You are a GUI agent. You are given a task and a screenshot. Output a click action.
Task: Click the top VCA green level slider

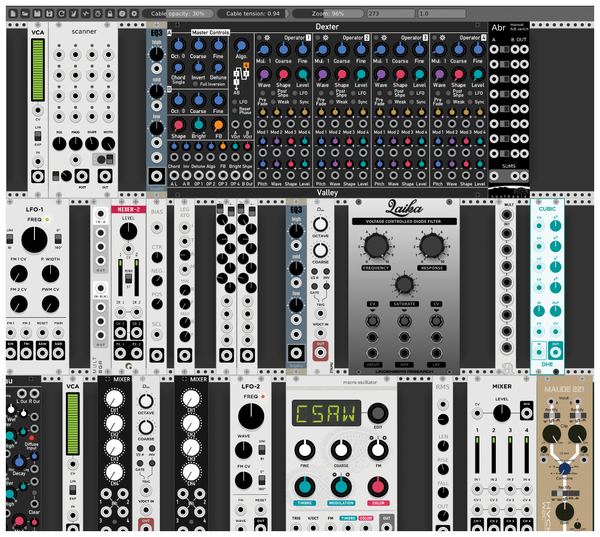point(38,69)
